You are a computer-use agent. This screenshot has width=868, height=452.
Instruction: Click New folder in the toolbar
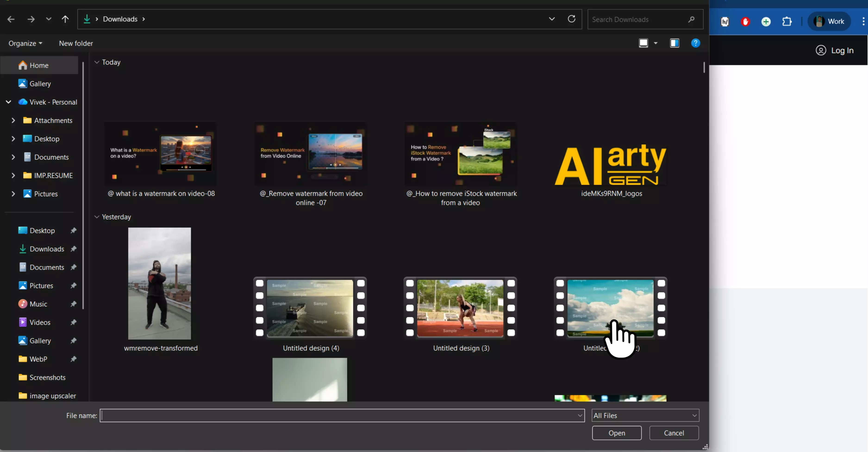pos(76,43)
